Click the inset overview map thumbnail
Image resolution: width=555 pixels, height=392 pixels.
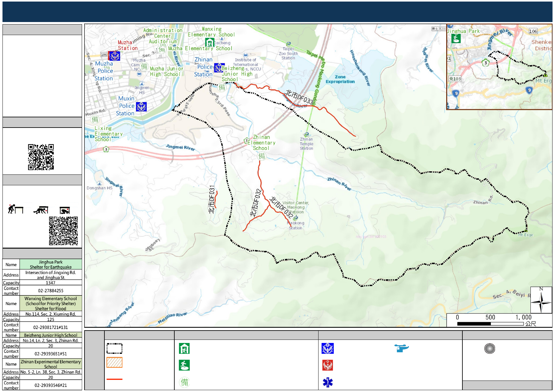point(499,67)
